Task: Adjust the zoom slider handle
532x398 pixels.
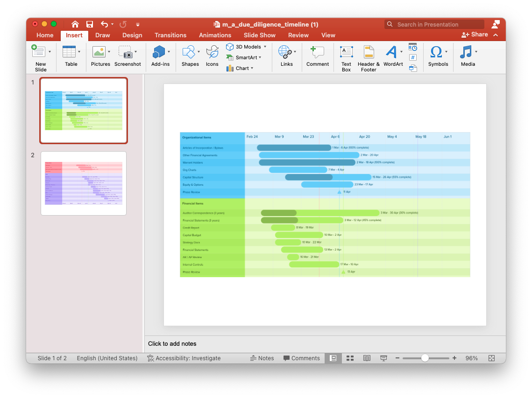Action: click(425, 358)
